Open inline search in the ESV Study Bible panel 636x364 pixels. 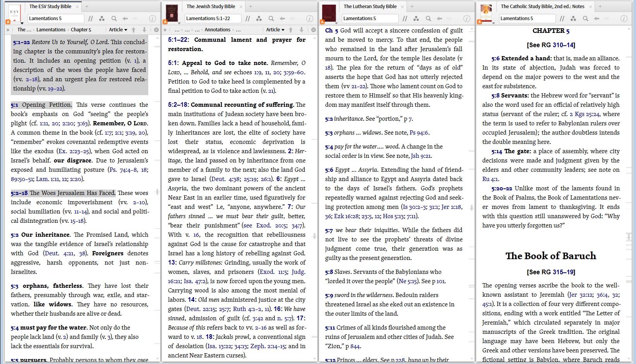point(114,19)
